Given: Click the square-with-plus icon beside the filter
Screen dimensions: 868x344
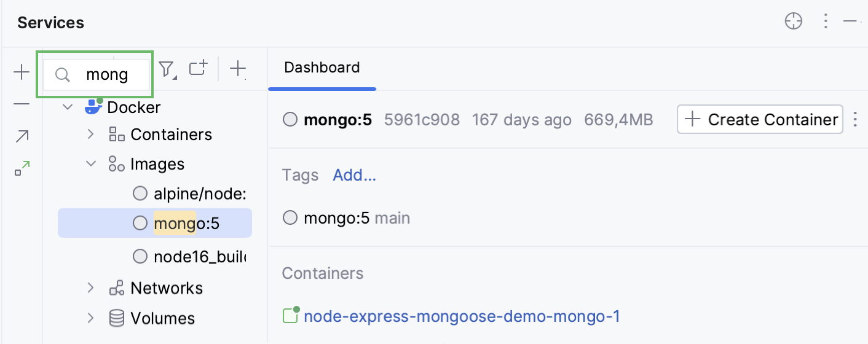Looking at the screenshot, I should [198, 69].
